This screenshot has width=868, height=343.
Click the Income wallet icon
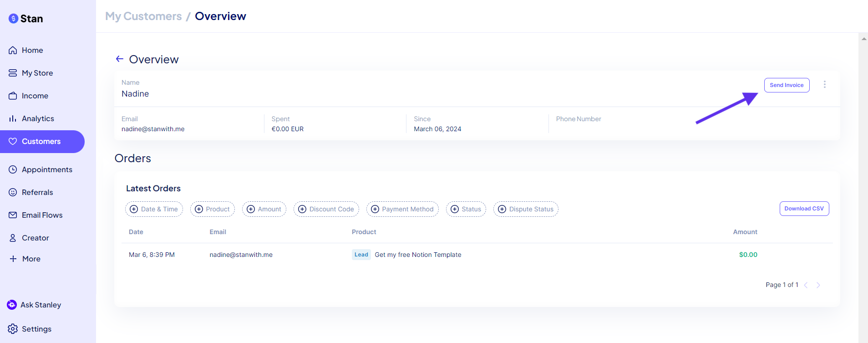click(13, 96)
